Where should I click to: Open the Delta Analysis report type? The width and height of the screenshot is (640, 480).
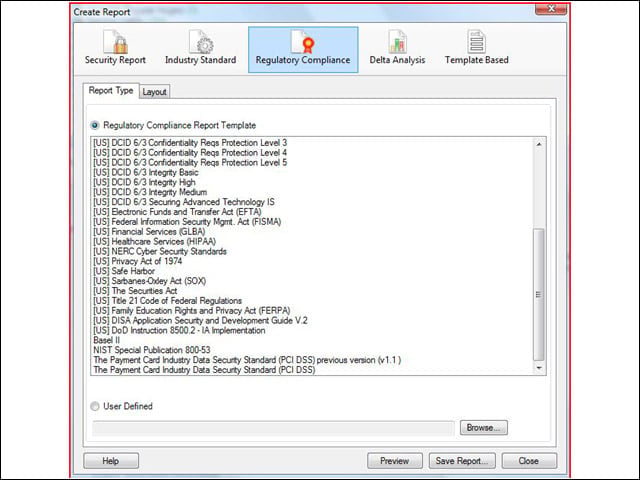coord(397,48)
